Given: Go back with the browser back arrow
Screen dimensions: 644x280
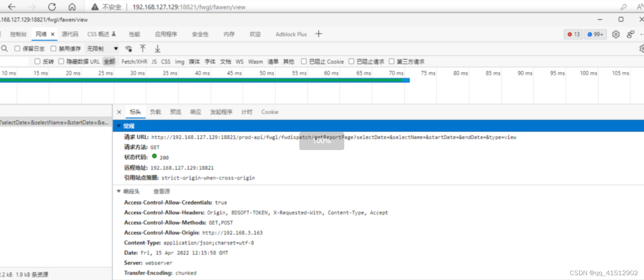Looking at the screenshot, I should point(12,7).
